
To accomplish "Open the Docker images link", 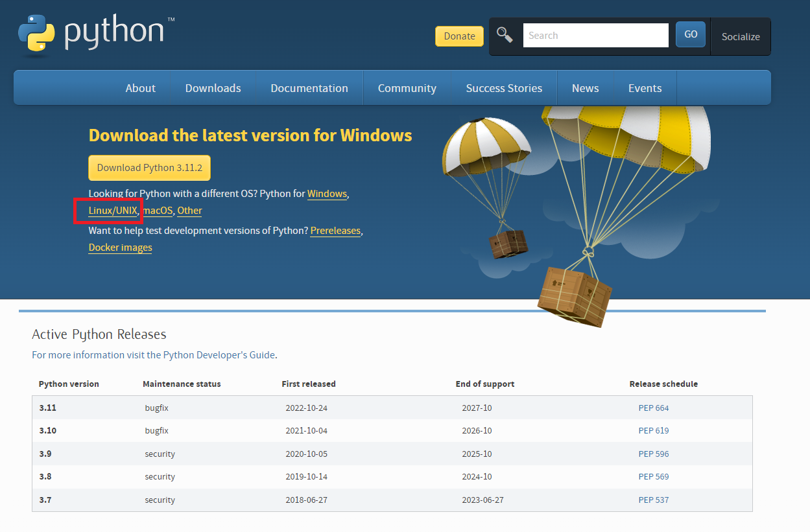I will (121, 248).
